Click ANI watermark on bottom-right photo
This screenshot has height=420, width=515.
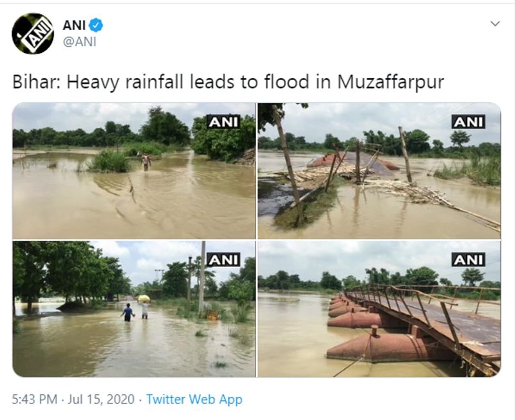(469, 260)
